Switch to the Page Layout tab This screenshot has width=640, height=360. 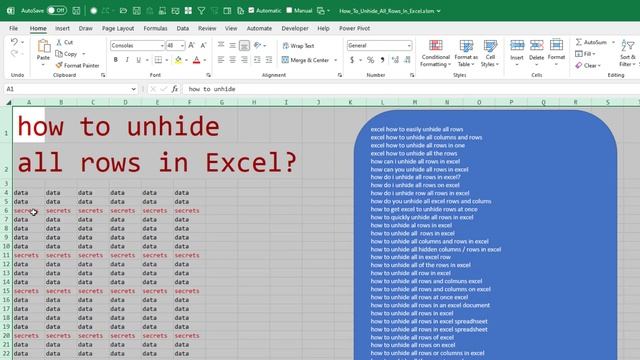point(118,28)
